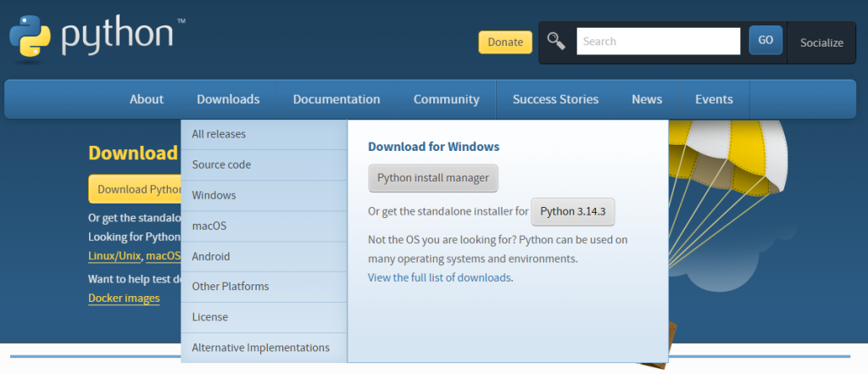Open Alternative Implementations menu entry

click(x=260, y=348)
